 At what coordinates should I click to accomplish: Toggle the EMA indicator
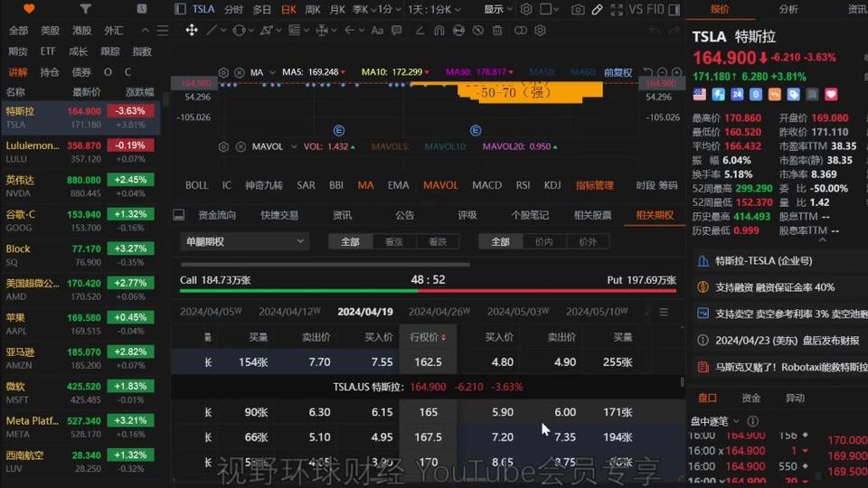(x=398, y=185)
